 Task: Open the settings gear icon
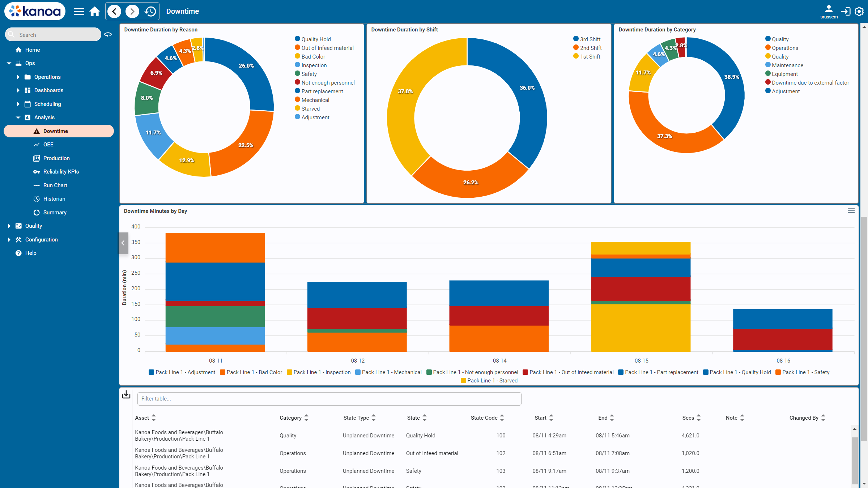859,12
